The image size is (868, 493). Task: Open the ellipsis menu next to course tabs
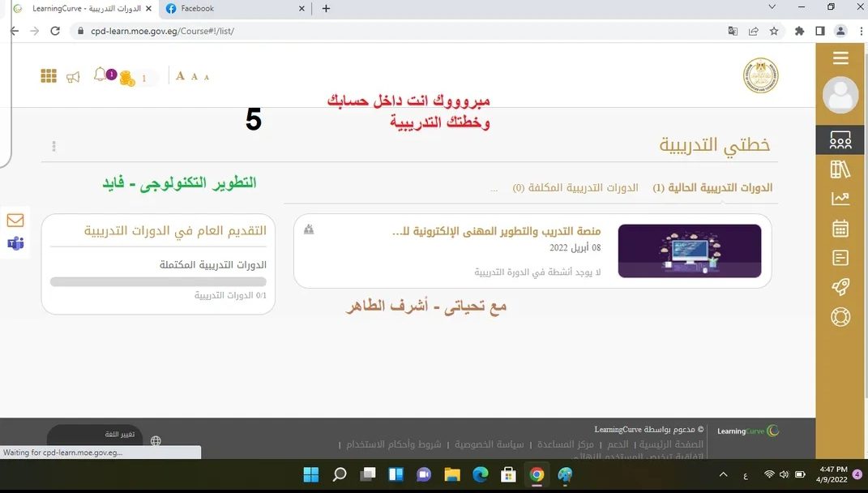pos(494,187)
